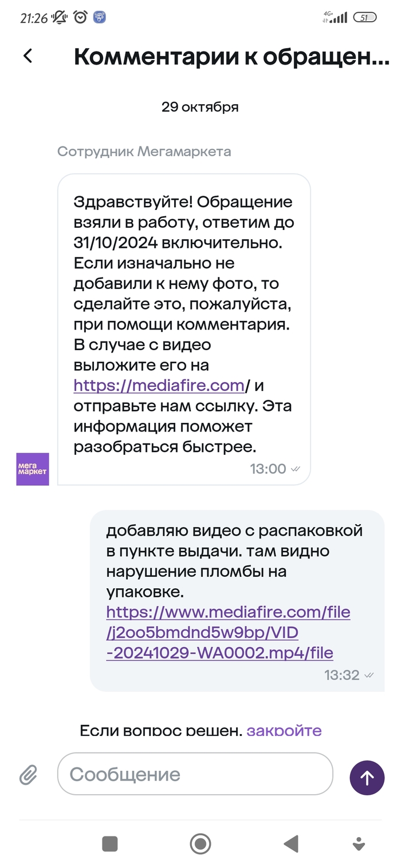Tap the Сотрудник Мегамаркета sender label

[x=144, y=152]
